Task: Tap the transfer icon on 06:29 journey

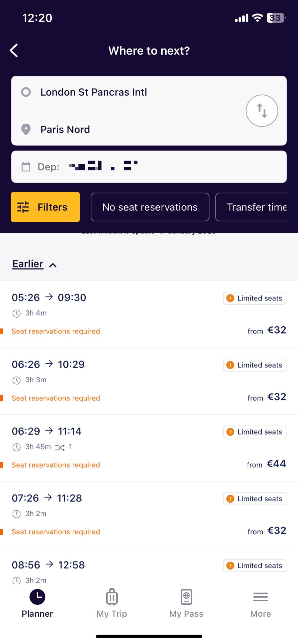Action: (60, 447)
